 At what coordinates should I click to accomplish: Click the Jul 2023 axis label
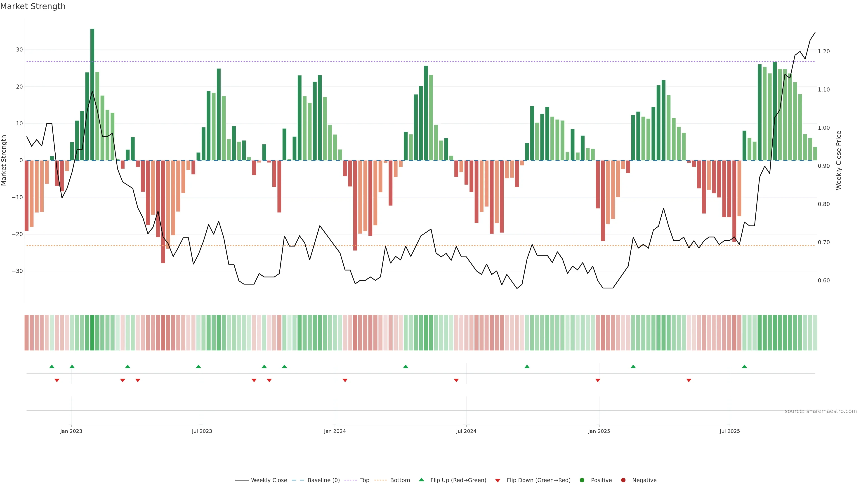pyautogui.click(x=202, y=431)
